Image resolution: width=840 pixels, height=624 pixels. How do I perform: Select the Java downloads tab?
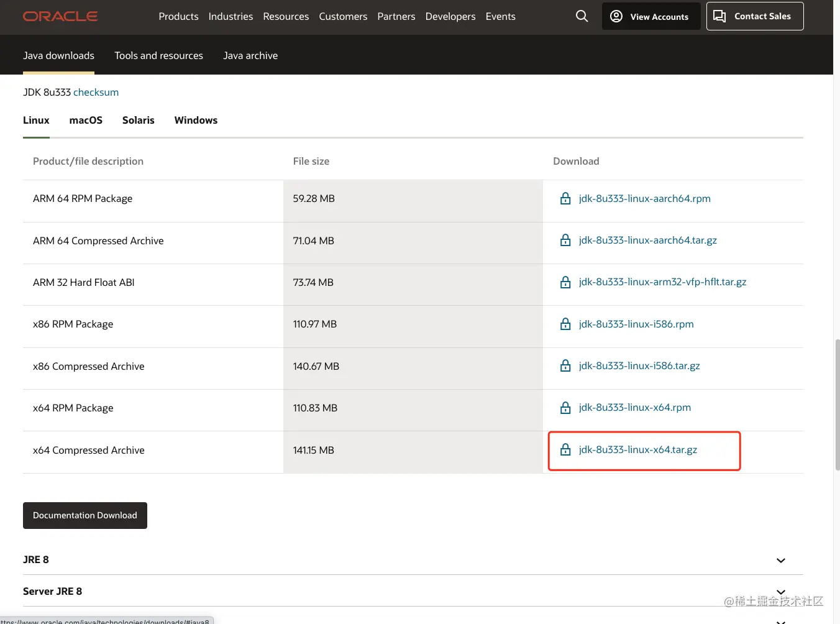58,55
